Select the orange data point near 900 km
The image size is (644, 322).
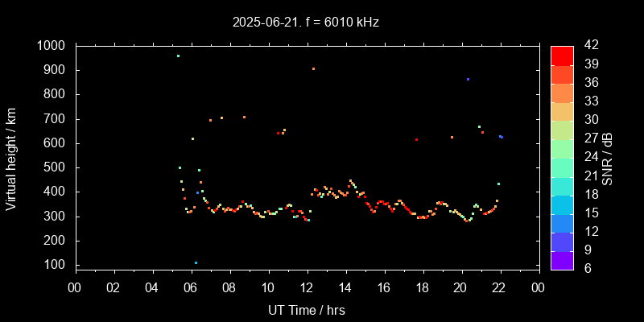point(313,69)
